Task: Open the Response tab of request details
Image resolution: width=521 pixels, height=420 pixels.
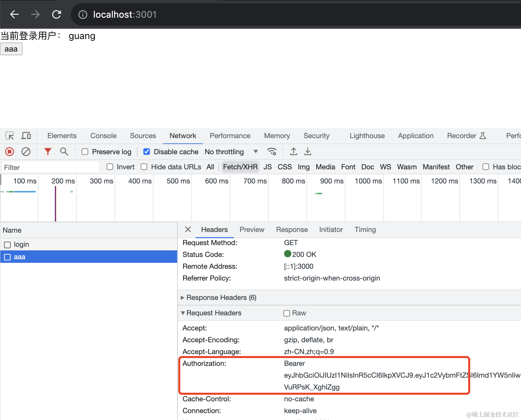Action: 292,230
